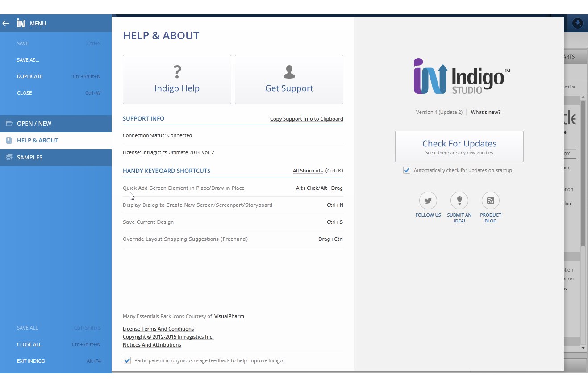Click the question mark icon in Indigo Help

177,72
